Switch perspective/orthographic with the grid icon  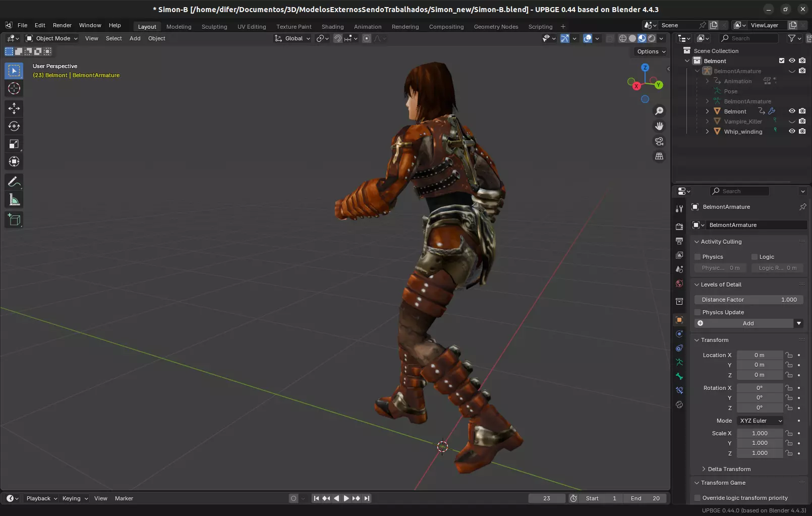(659, 156)
